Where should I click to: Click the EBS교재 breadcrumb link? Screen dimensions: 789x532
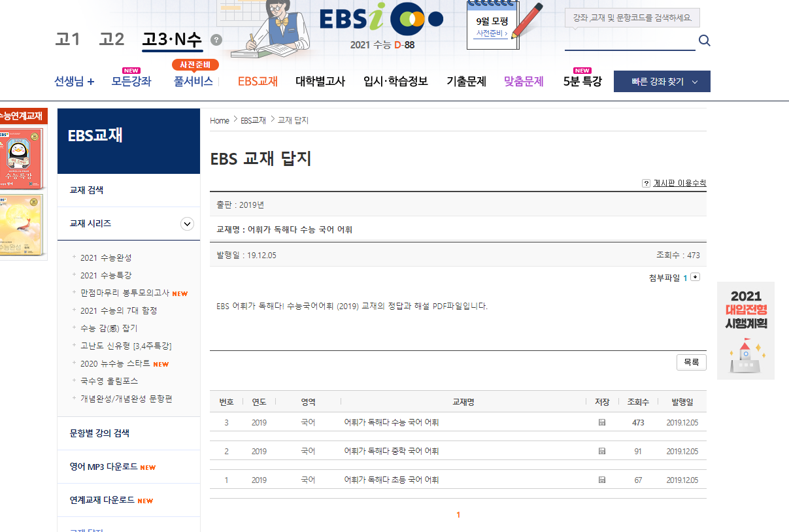pyautogui.click(x=253, y=121)
